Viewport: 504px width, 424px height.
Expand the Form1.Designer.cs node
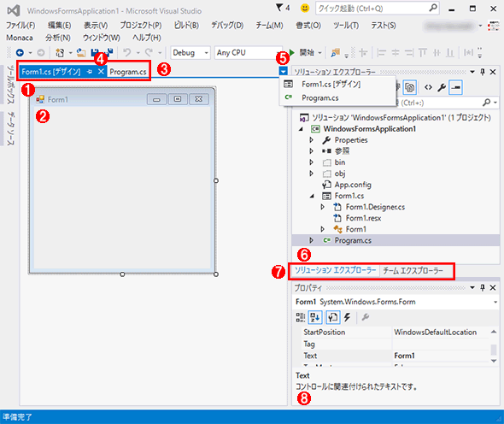tap(322, 207)
